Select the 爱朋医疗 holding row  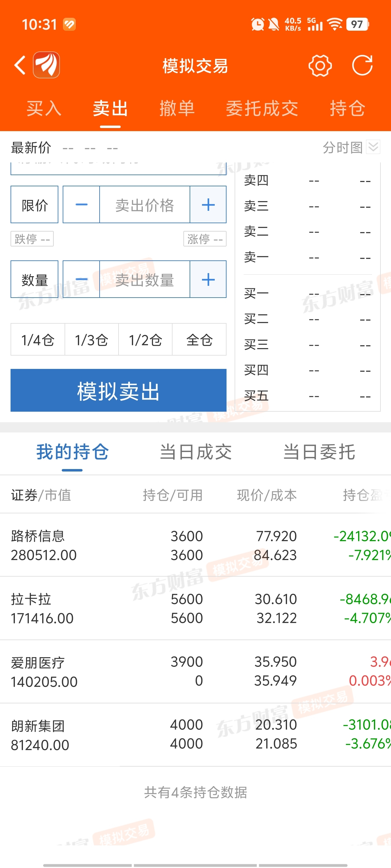(196, 671)
